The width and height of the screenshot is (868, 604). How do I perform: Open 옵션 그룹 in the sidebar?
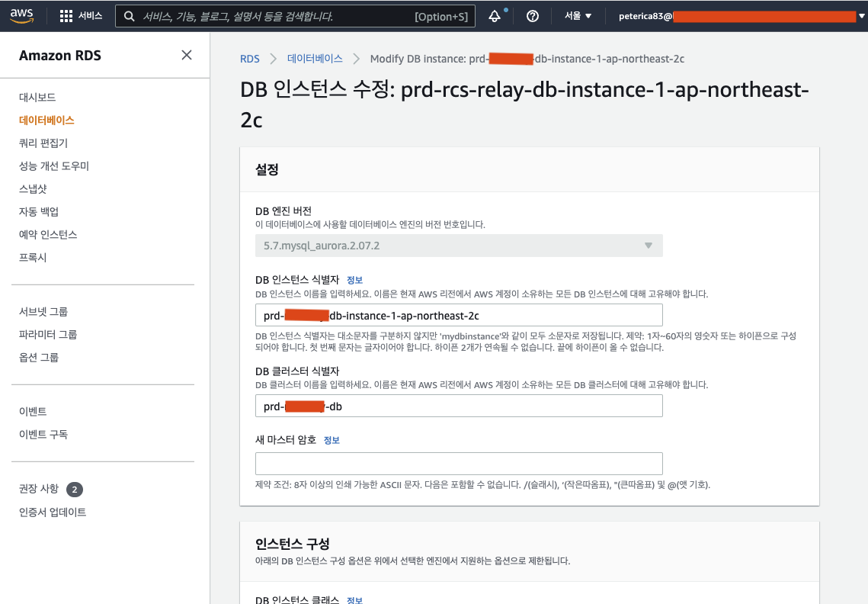coord(39,358)
